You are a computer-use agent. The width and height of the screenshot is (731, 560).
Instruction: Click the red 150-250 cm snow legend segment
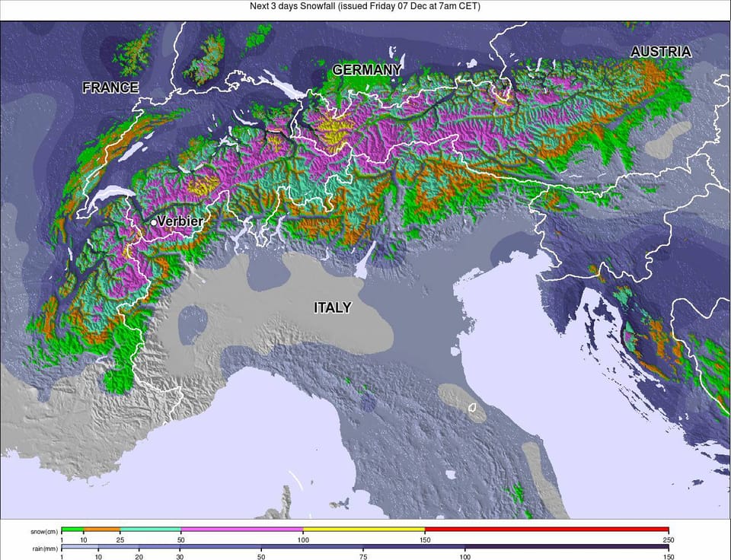click(547, 530)
